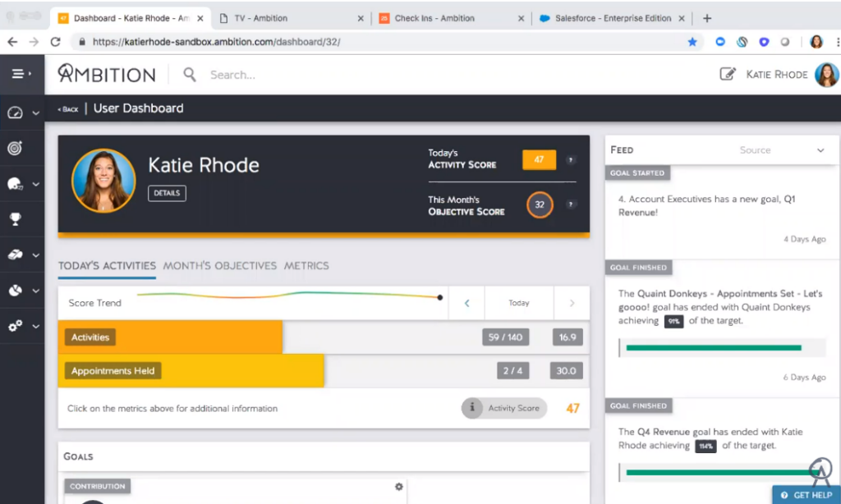
Task: Click the blue chat browser extension icon
Action: coord(720,42)
